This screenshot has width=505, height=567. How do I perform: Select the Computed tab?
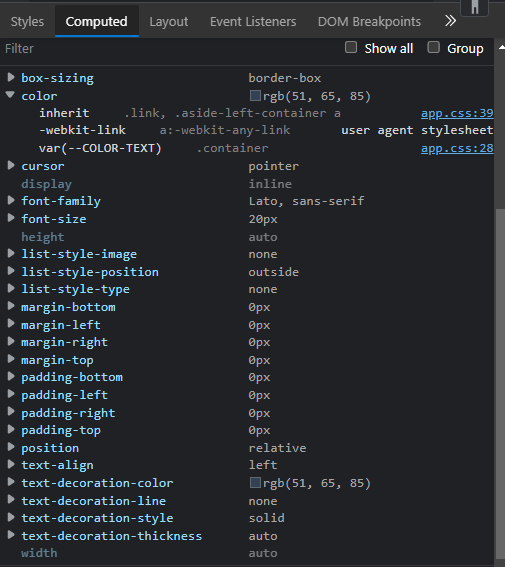pyautogui.click(x=97, y=22)
